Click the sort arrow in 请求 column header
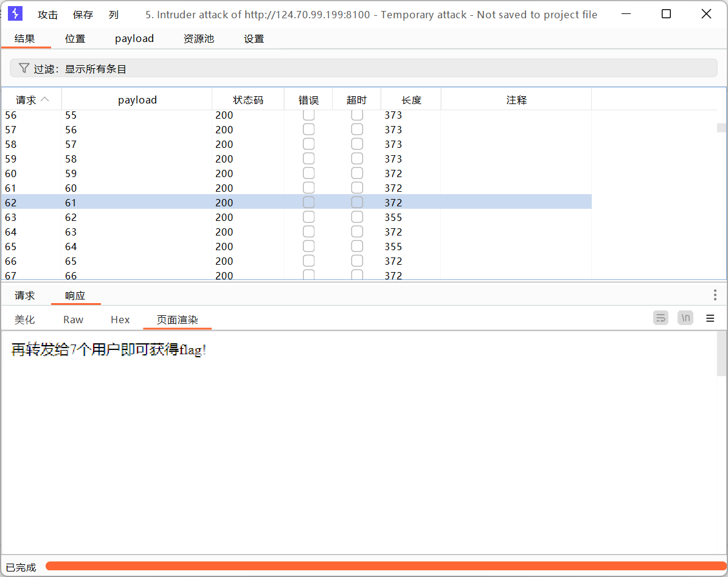 click(x=45, y=100)
